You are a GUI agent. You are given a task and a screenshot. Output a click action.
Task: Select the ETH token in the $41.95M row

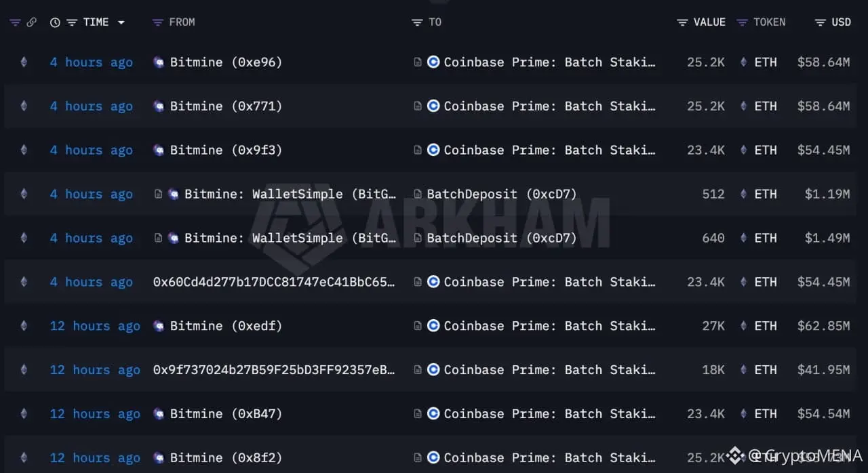tap(766, 370)
